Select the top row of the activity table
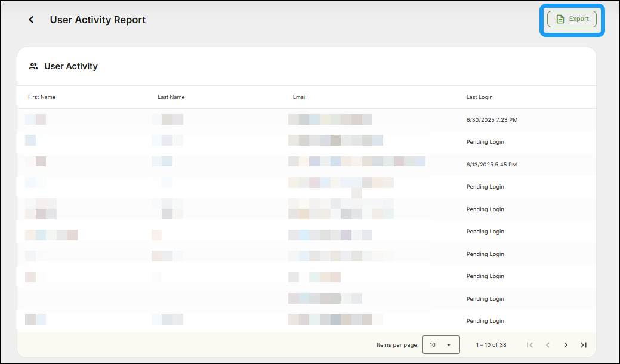The height and width of the screenshot is (364, 620). point(239,119)
